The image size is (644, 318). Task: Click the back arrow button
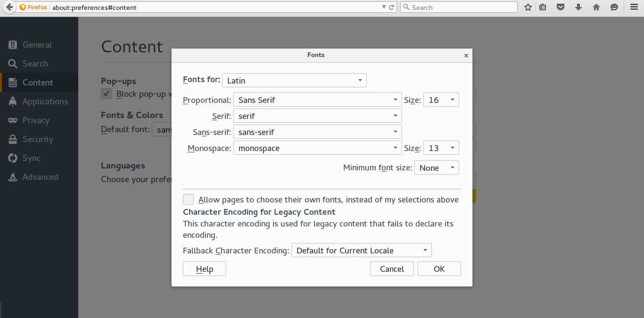tap(9, 8)
